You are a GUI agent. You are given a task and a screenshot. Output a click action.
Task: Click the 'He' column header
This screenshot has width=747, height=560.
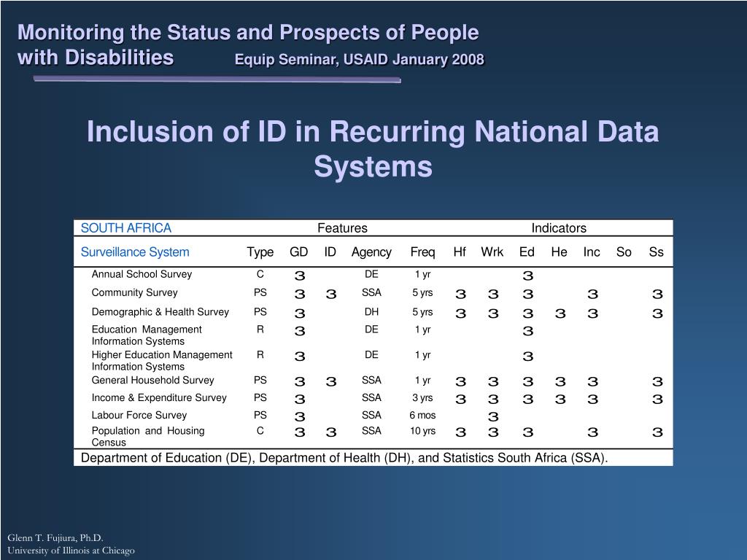click(560, 252)
